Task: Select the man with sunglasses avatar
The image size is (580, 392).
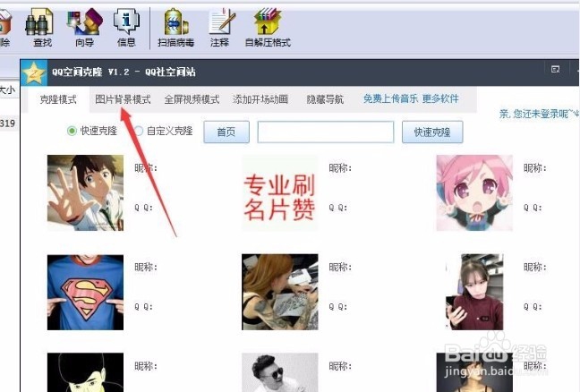Action: [x=279, y=372]
